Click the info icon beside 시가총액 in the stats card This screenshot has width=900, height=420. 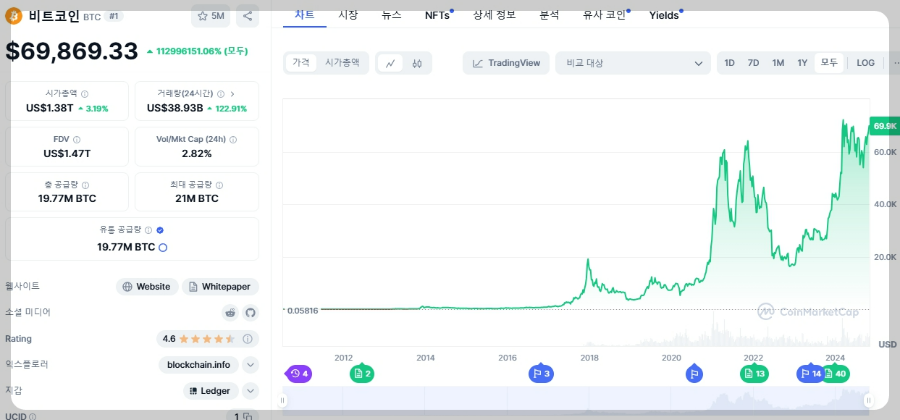pos(84,94)
